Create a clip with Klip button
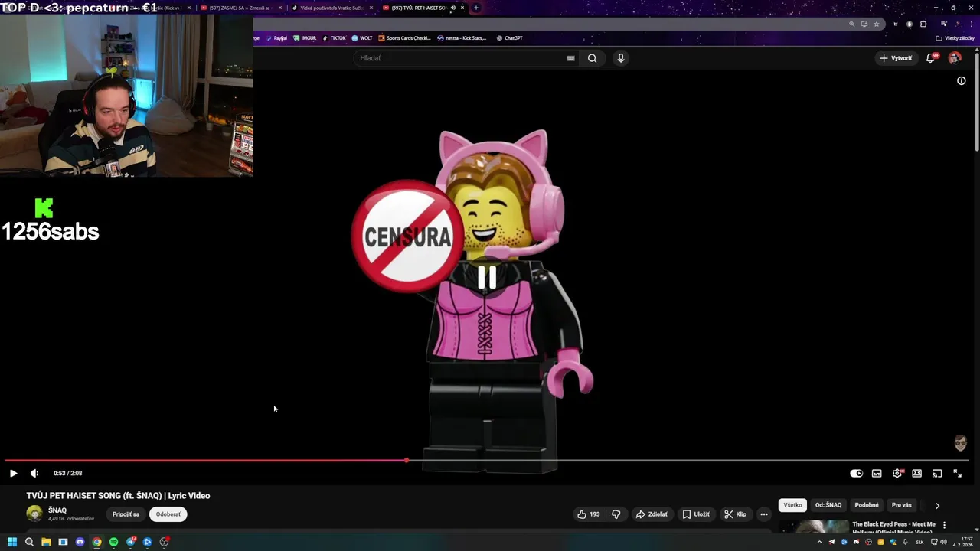980x551 pixels. (736, 514)
